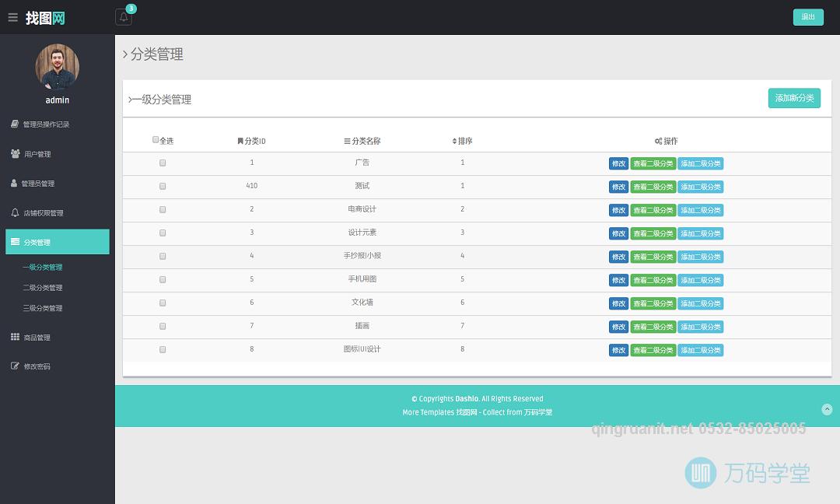Image resolution: width=840 pixels, height=504 pixels.
Task: Collapse the 分类管理 sidebar section
Action: point(57,242)
